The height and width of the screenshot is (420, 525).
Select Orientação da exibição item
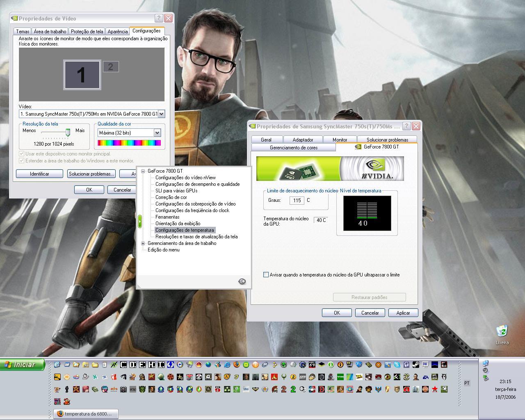click(178, 224)
